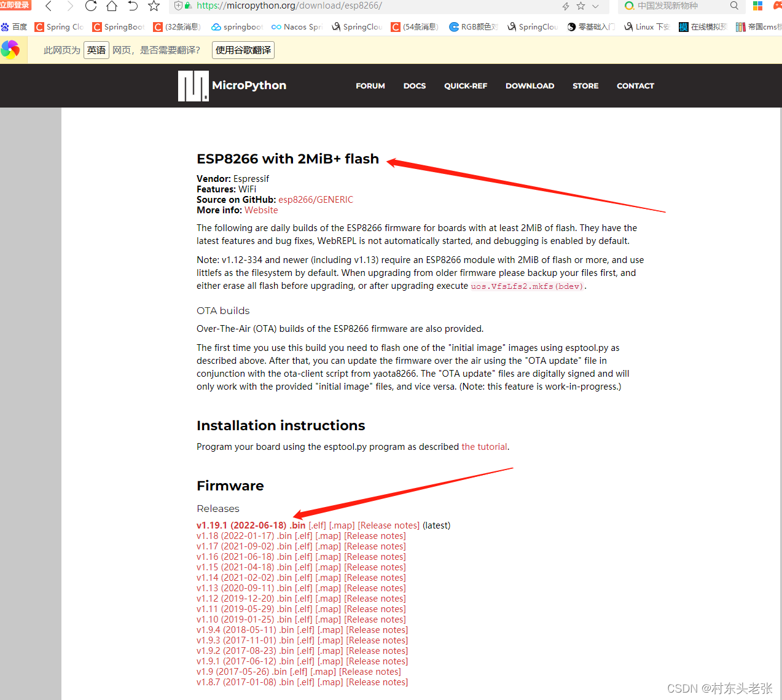The height and width of the screenshot is (700, 782).
Task: Download v1.17 (2021-09-02) .bin firmware
Action: click(244, 546)
